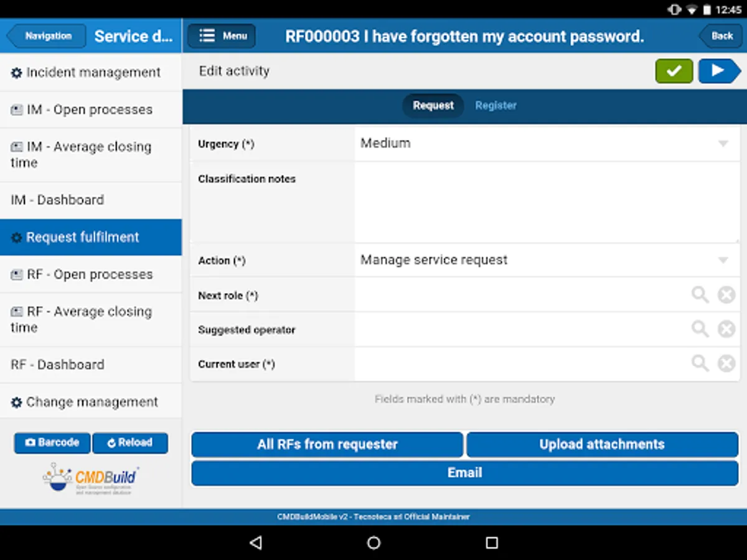
Task: Search Next role with the magnifier icon
Action: click(700, 294)
